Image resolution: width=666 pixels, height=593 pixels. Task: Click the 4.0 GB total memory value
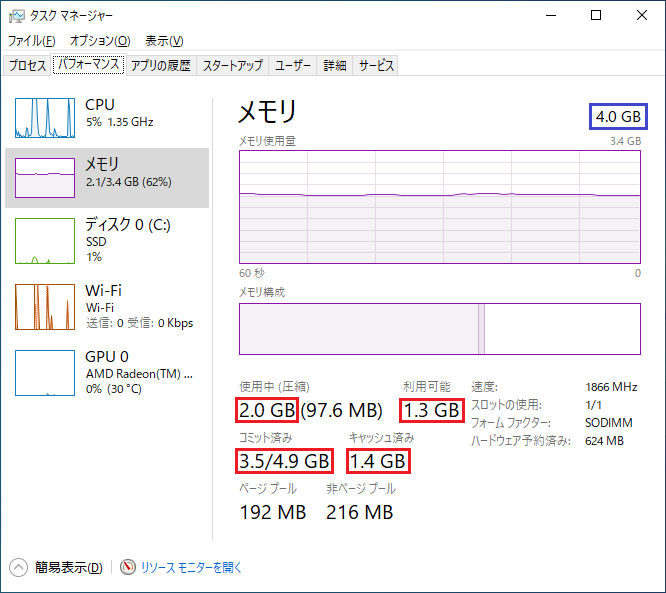(618, 116)
